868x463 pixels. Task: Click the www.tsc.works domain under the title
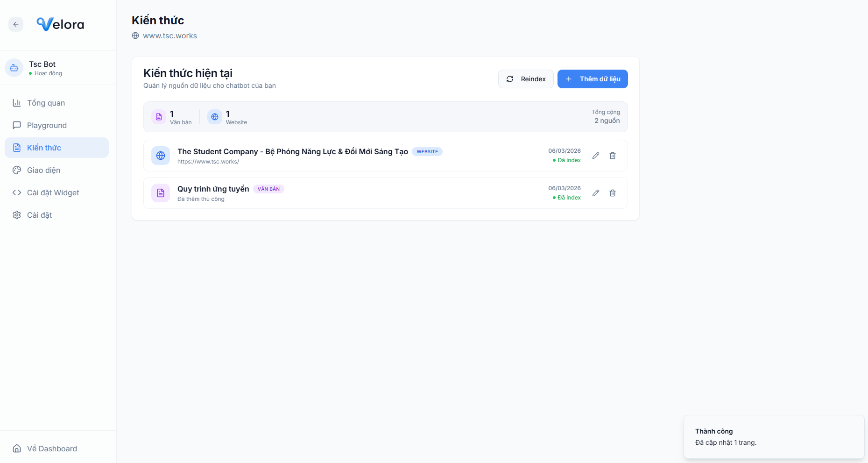click(x=169, y=36)
